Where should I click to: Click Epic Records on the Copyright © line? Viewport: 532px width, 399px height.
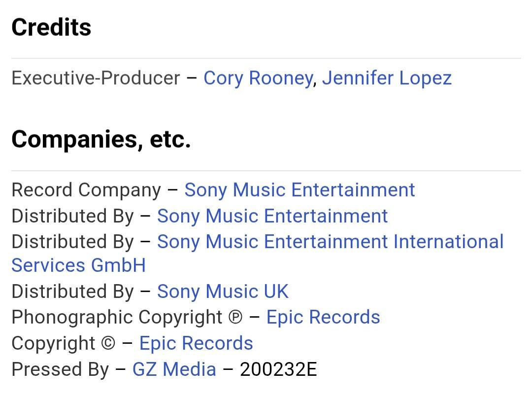click(196, 343)
